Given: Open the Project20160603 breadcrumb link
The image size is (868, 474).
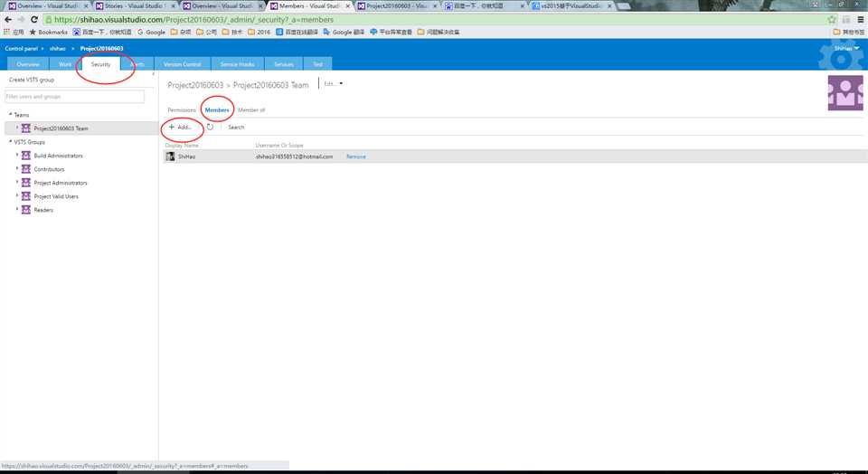Looking at the screenshot, I should point(102,49).
